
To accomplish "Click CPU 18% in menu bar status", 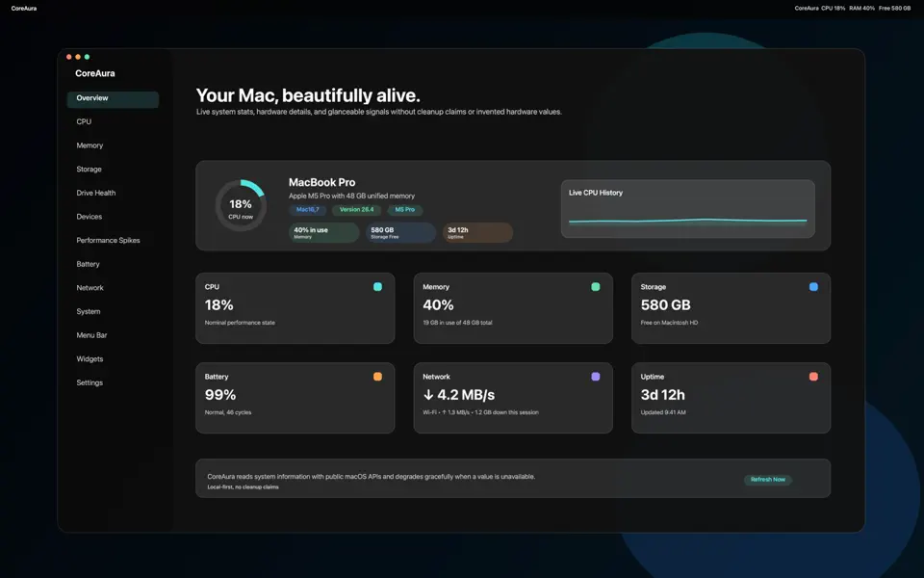I will click(834, 9).
